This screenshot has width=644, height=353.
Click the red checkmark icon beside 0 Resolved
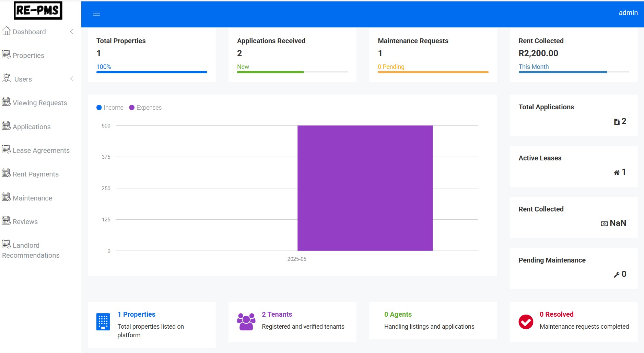click(x=527, y=321)
